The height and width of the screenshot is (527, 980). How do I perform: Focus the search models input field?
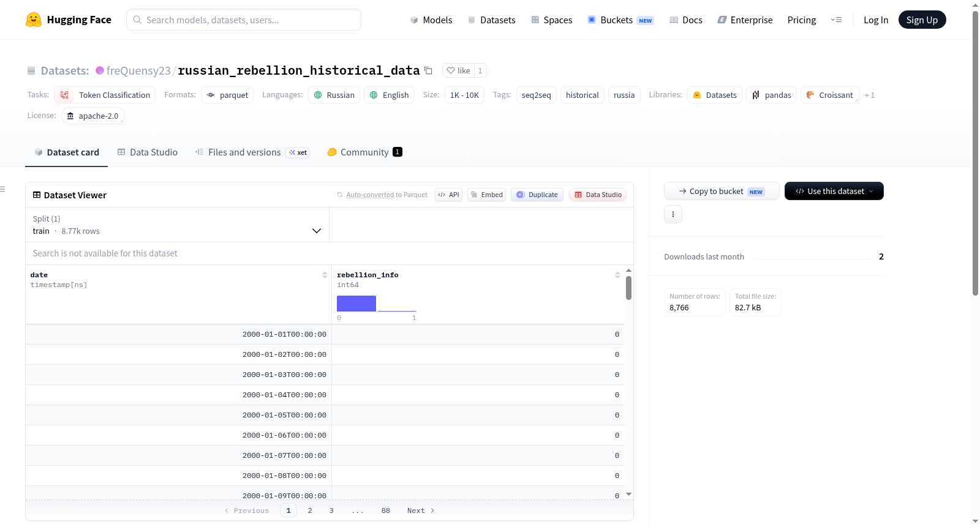(x=244, y=20)
